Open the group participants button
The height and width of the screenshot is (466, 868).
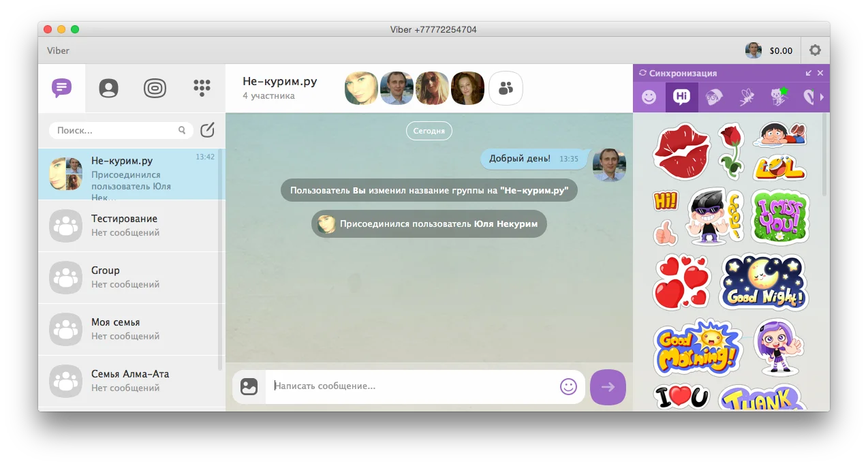[506, 88]
